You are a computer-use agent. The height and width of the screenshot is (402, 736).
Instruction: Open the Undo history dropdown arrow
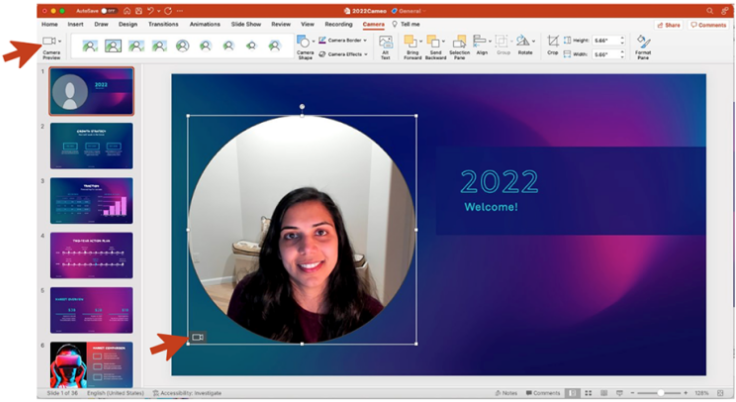tap(158, 11)
